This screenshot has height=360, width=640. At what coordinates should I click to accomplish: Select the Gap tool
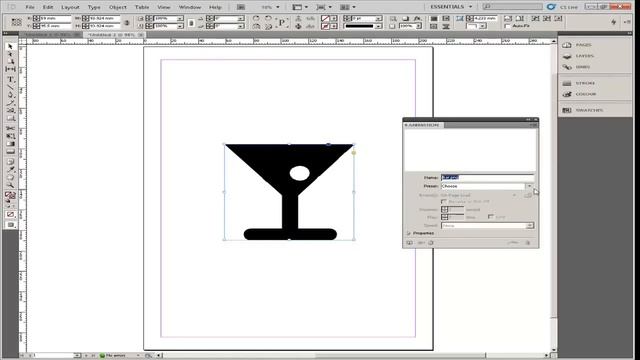(10, 69)
